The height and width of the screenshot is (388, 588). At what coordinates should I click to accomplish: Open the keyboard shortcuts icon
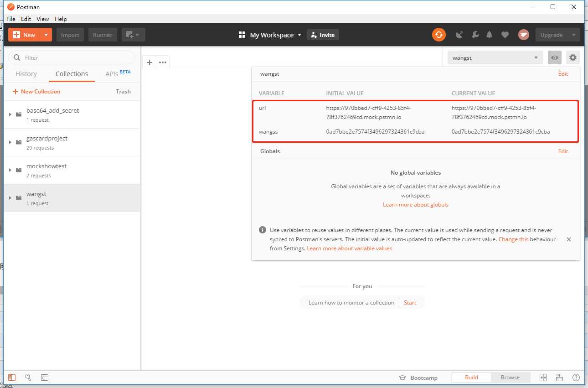pos(559,378)
